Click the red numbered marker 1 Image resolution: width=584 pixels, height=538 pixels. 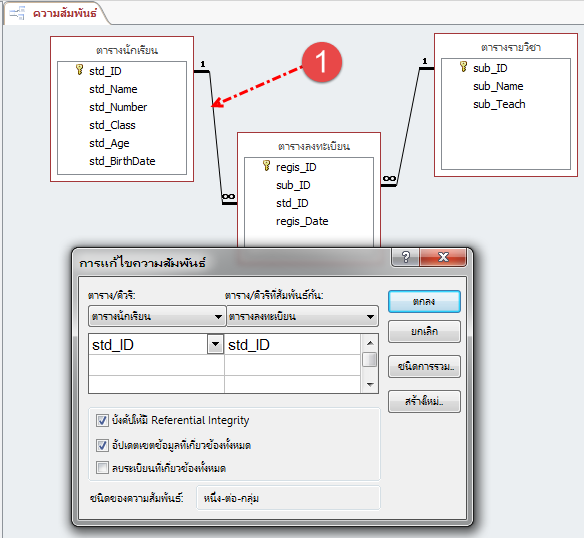coord(321,62)
